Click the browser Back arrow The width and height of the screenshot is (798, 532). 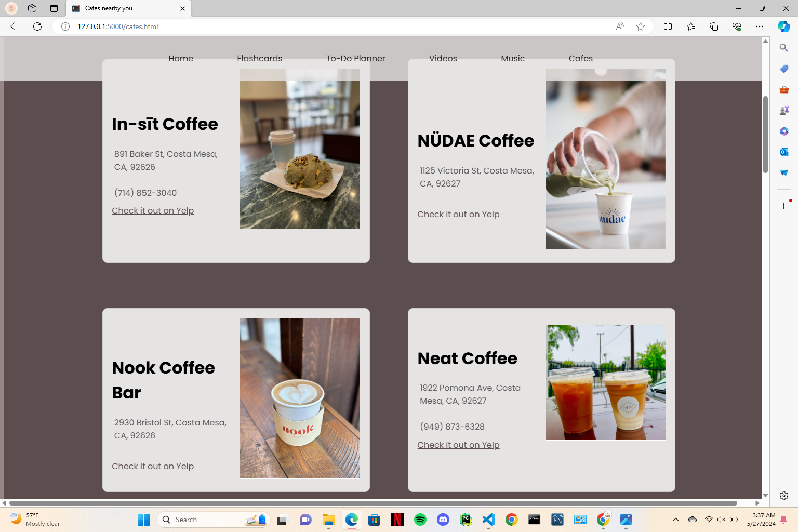[x=15, y=26]
